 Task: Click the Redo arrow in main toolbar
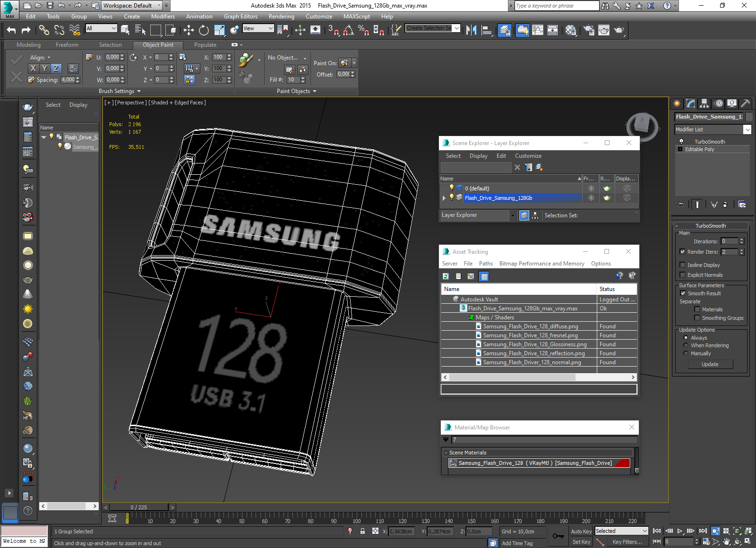(26, 30)
